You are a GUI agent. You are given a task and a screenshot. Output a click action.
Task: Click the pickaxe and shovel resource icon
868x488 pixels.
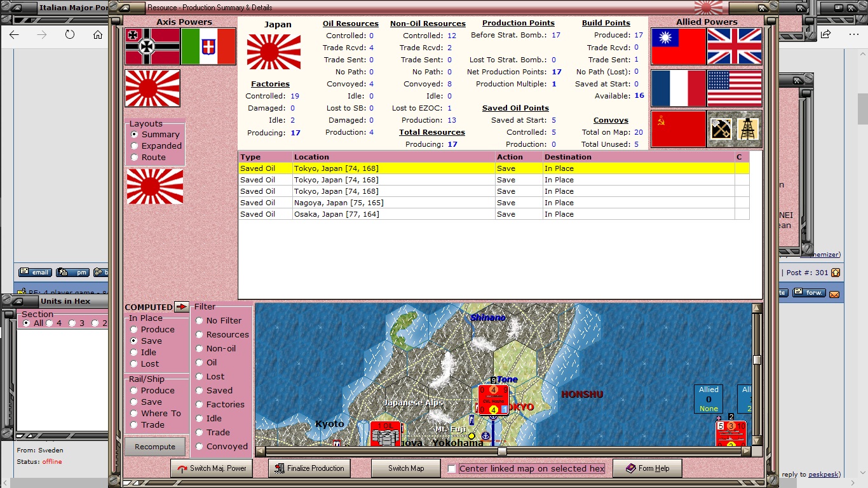tap(721, 129)
